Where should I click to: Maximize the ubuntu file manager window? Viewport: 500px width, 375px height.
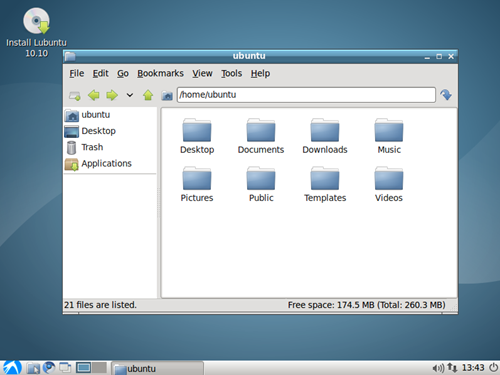[x=439, y=57]
